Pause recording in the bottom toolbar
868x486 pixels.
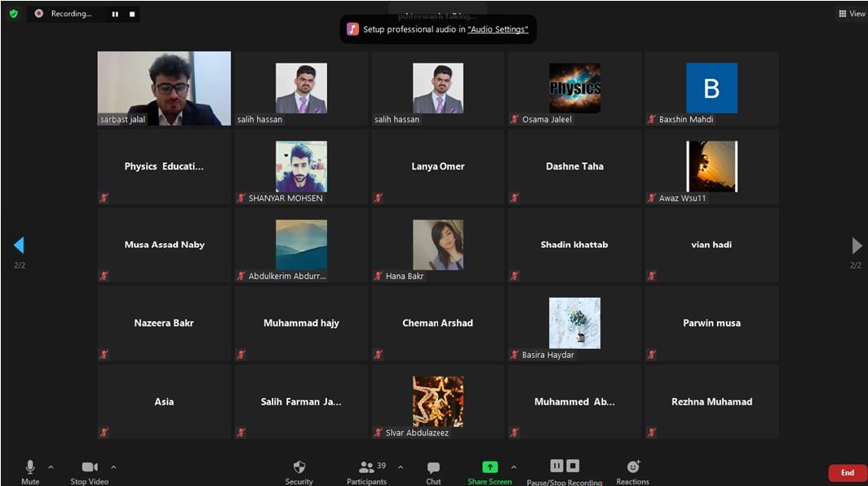(556, 466)
